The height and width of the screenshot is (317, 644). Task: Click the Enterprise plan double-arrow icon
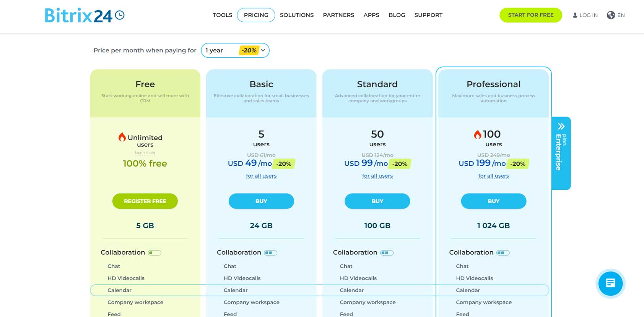[x=561, y=126]
